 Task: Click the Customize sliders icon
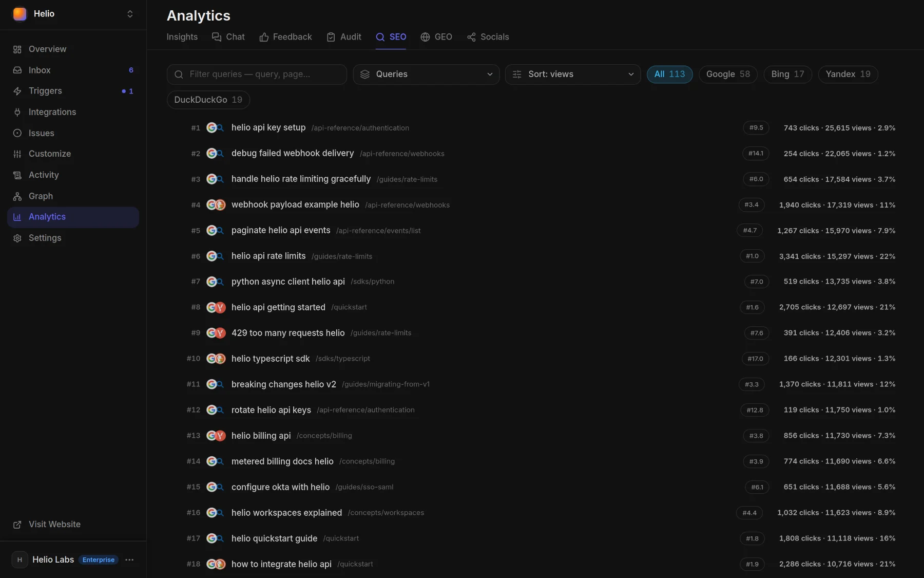click(x=17, y=154)
